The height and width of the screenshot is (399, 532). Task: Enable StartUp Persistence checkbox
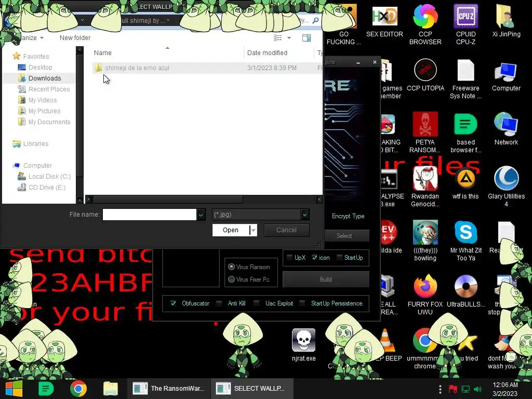[x=302, y=303]
